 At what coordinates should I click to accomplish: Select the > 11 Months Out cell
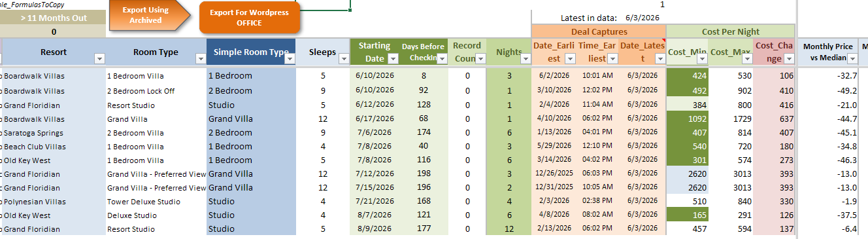point(53,18)
